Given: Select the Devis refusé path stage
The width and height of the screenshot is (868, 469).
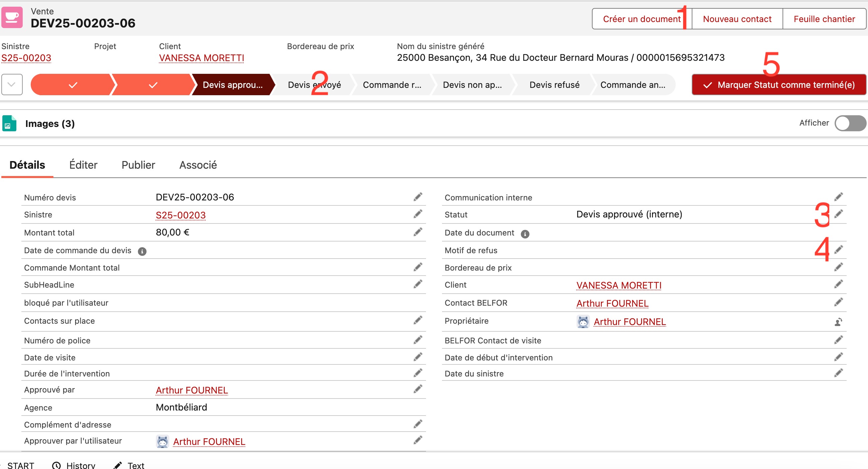Looking at the screenshot, I should tap(554, 85).
